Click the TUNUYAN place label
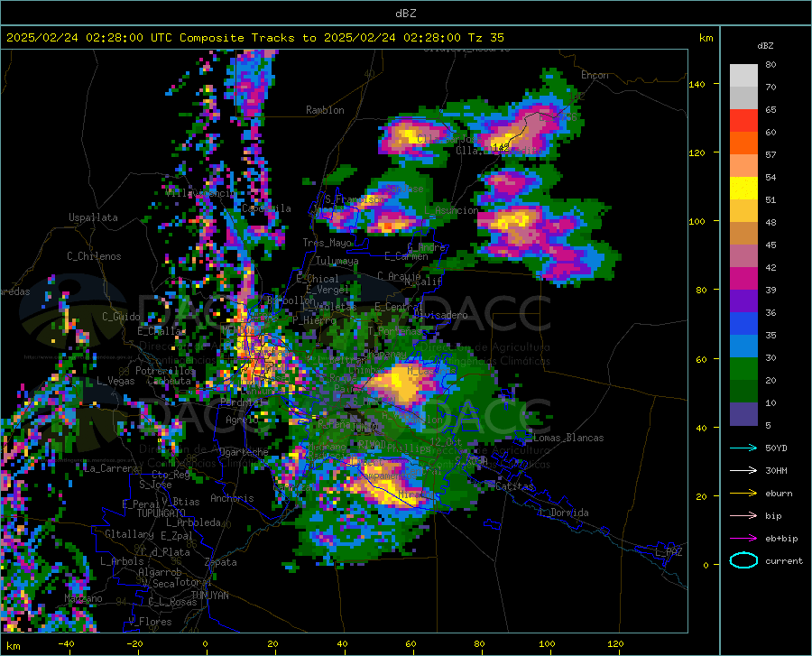The width and height of the screenshot is (812, 656). point(209,596)
